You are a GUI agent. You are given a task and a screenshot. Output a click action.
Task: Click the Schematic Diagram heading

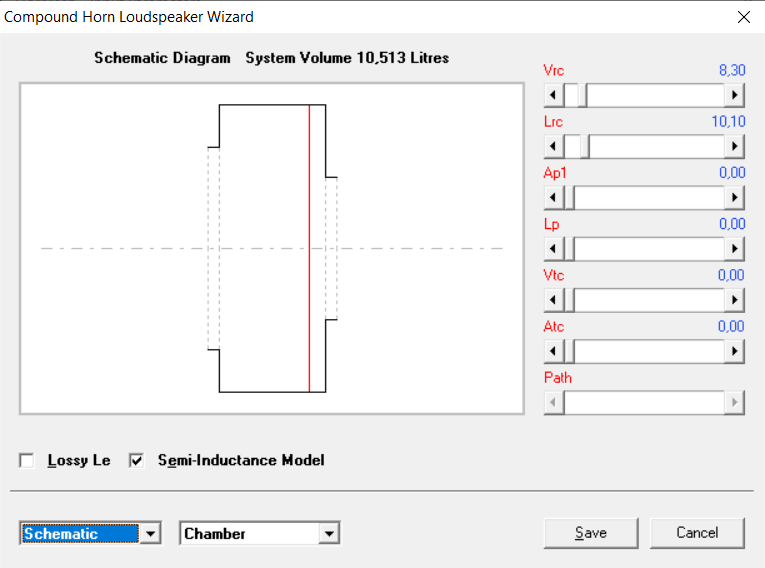tap(162, 58)
